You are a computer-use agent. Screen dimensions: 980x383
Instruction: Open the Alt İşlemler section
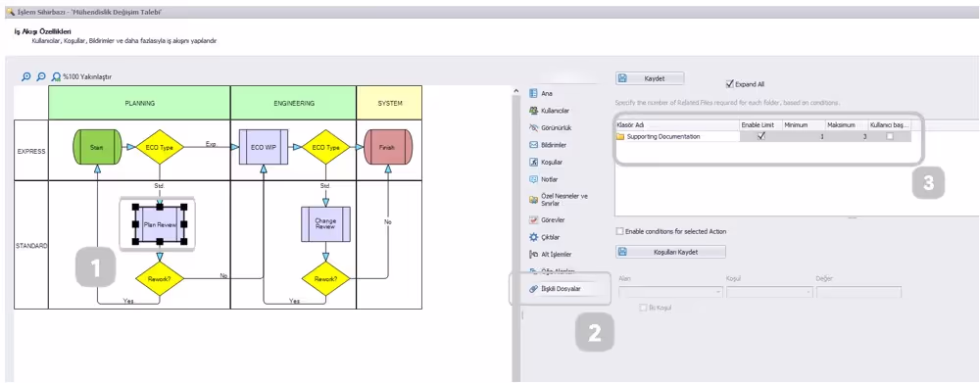(x=551, y=255)
